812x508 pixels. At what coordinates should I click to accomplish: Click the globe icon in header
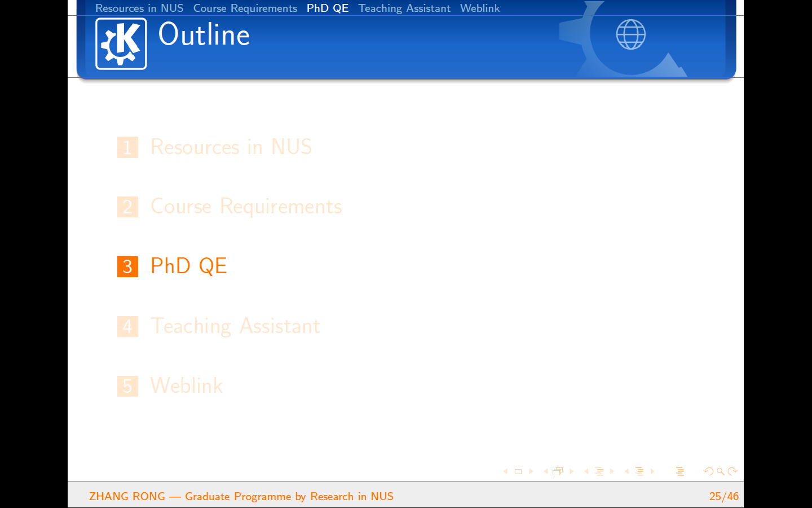pyautogui.click(x=630, y=34)
